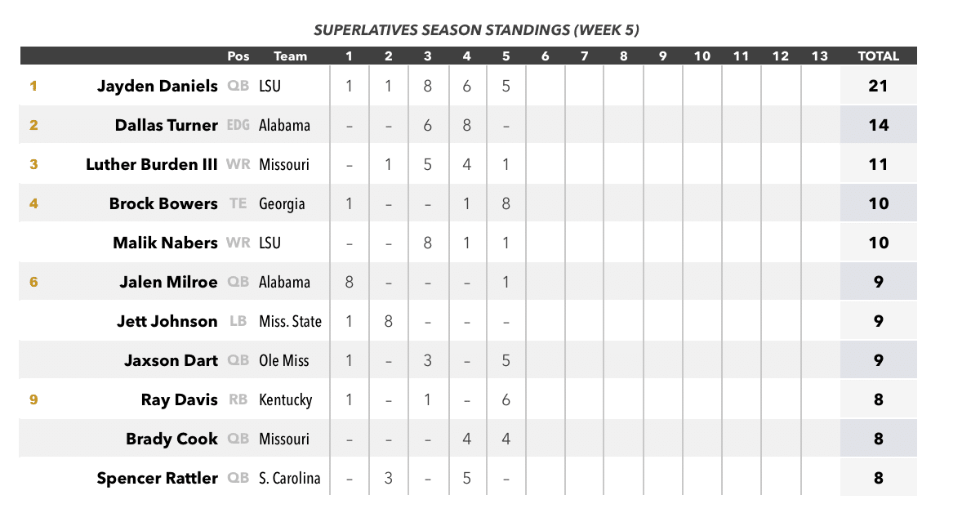Click the Brady Cook player name

coord(171,439)
